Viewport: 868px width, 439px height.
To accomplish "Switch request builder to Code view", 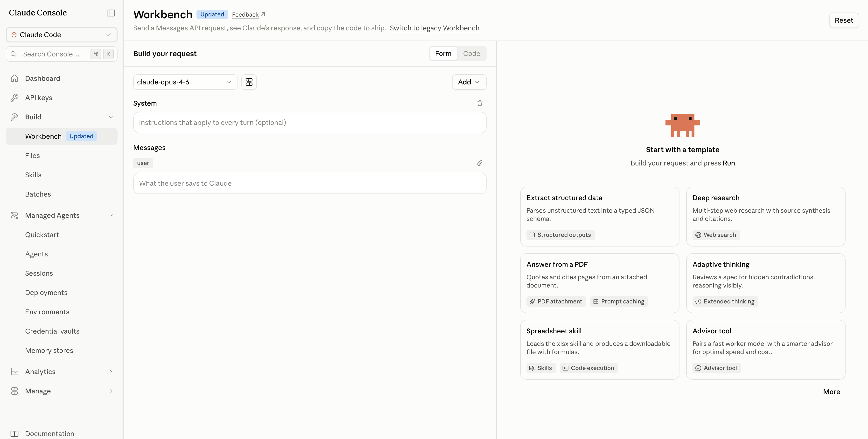I will [x=471, y=54].
